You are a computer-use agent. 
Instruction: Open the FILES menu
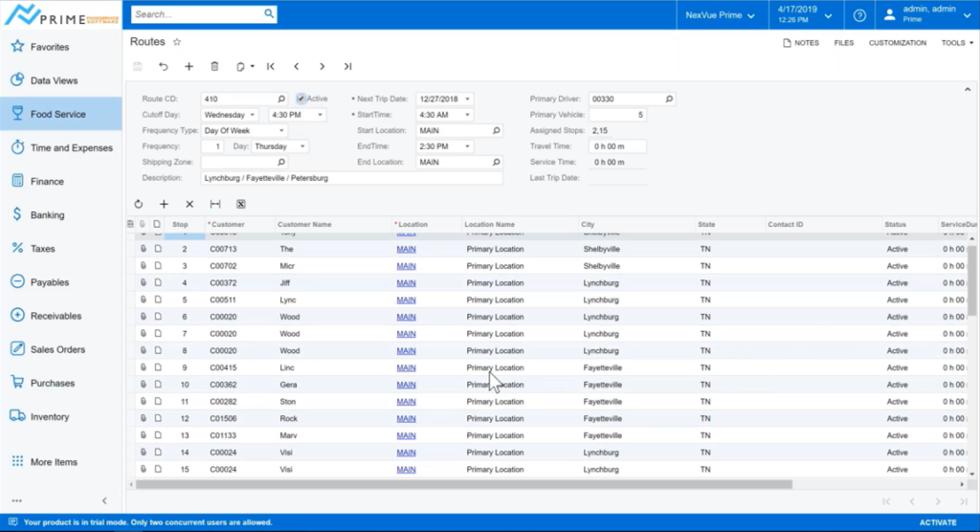point(844,43)
